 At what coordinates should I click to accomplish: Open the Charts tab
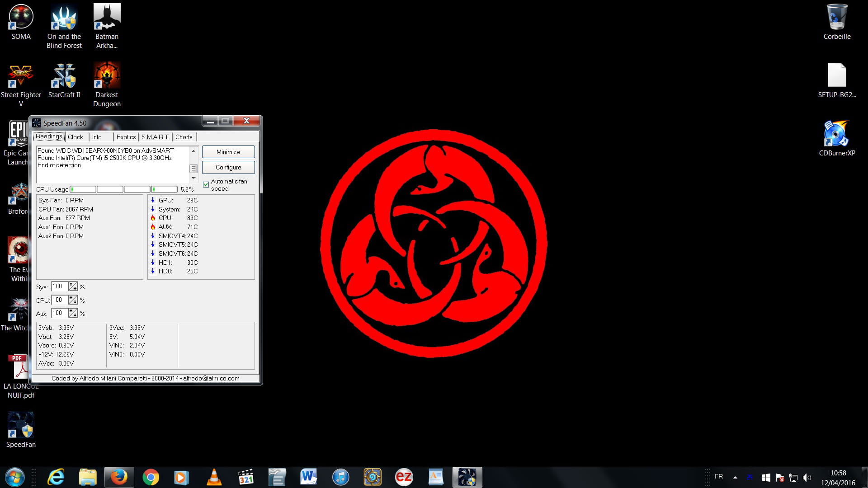[184, 137]
